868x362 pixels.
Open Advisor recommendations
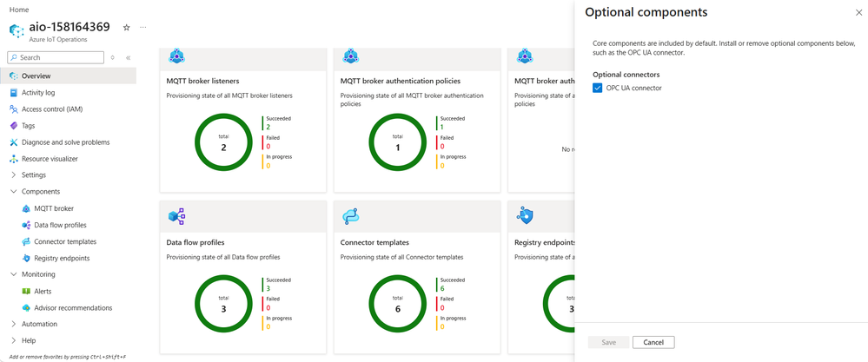point(73,308)
